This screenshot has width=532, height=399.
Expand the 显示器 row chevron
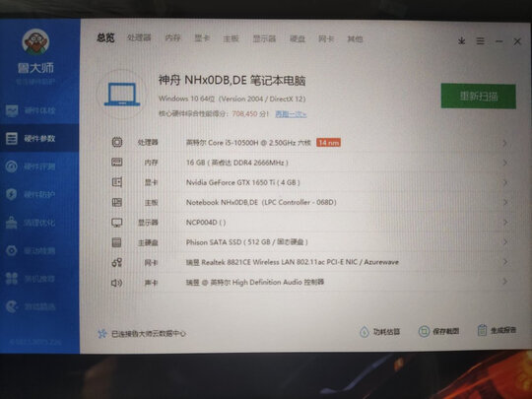tap(505, 223)
